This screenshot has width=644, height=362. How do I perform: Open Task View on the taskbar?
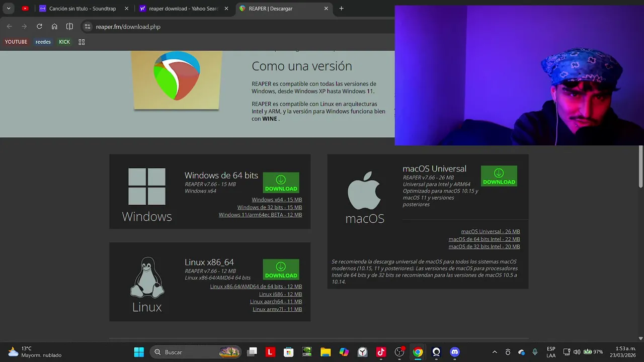pyautogui.click(x=253, y=352)
